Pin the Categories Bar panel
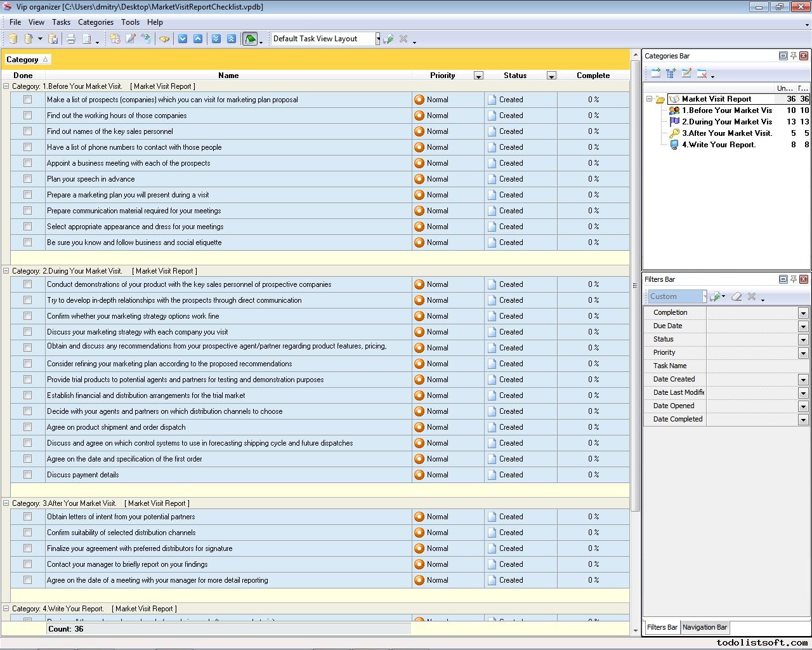The image size is (812, 650). tap(793, 56)
